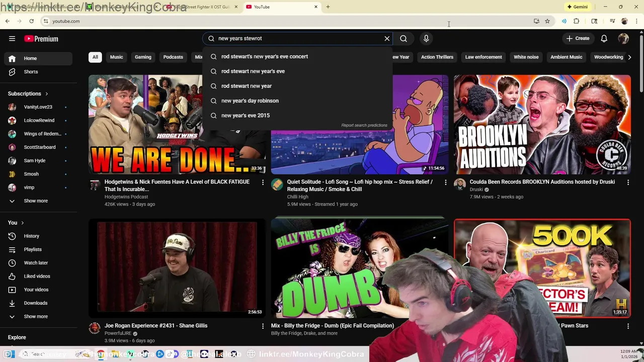
Task: Open Watch later in the sidebar
Action: click(x=38, y=262)
